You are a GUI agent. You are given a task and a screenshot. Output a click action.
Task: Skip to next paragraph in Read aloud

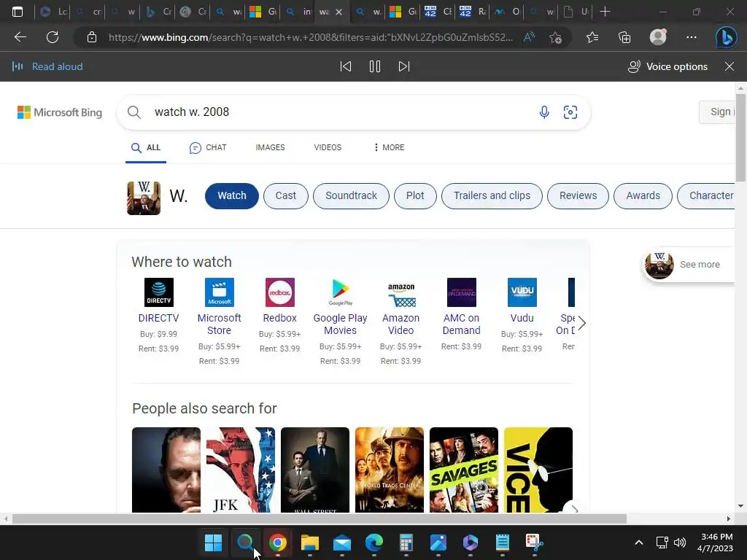click(404, 66)
